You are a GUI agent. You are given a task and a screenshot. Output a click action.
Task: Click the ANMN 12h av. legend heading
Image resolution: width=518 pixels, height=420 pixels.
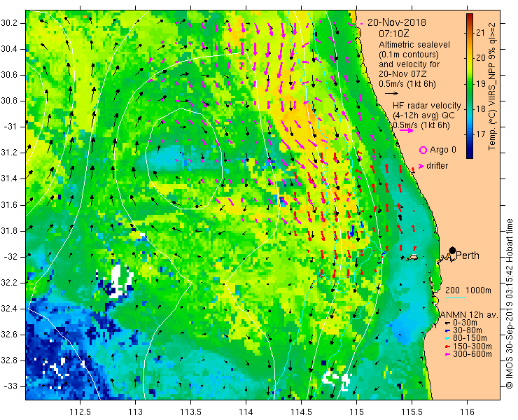click(x=469, y=315)
